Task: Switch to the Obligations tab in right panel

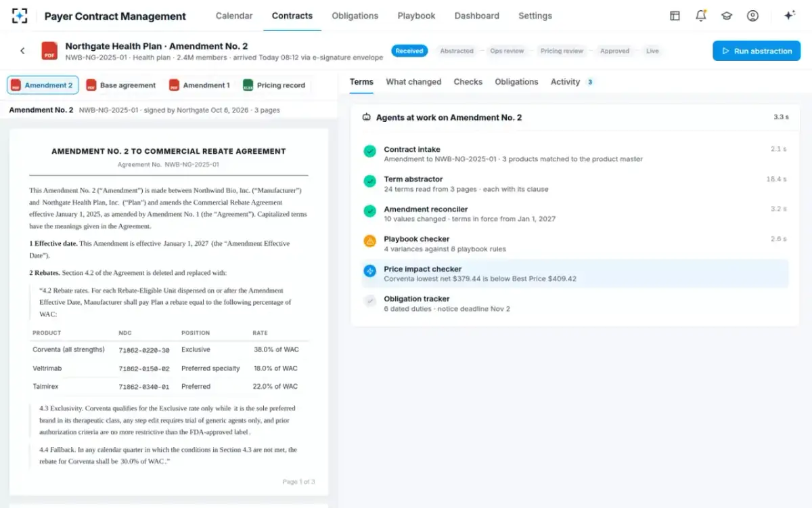Action: click(x=516, y=82)
